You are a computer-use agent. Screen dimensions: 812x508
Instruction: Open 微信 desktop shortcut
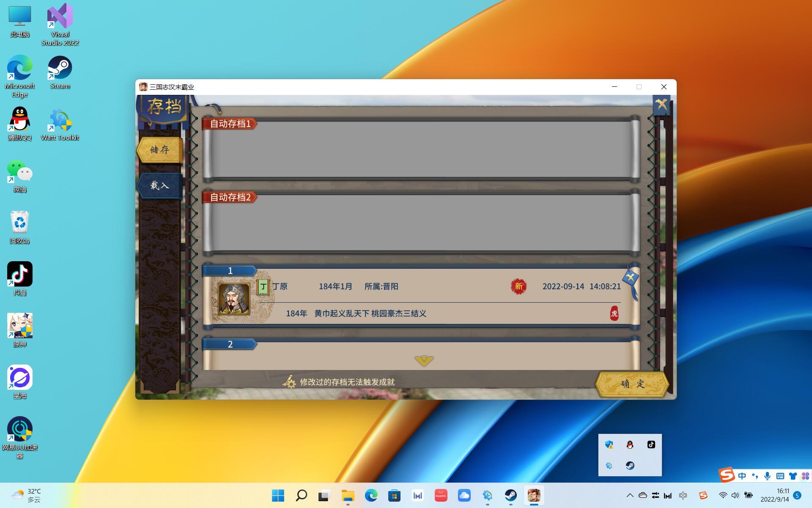[x=20, y=176]
